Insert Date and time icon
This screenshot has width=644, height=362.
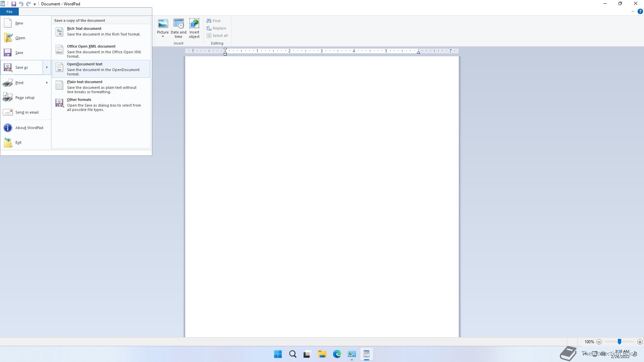[178, 24]
